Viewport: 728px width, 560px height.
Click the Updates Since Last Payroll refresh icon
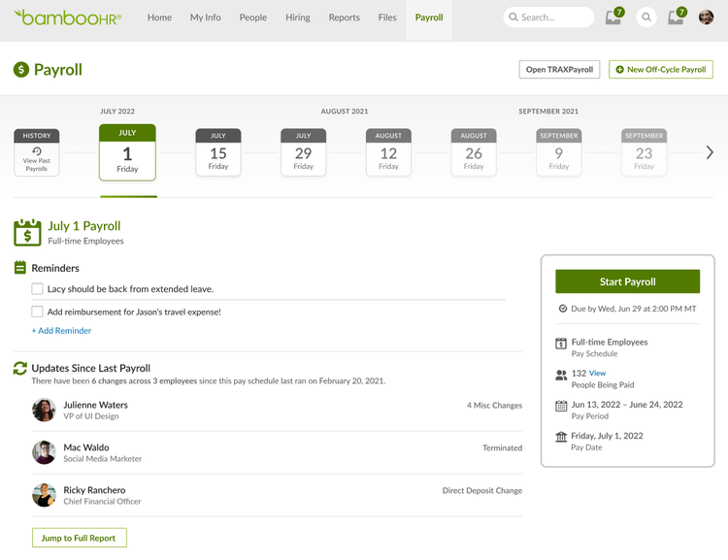click(20, 368)
